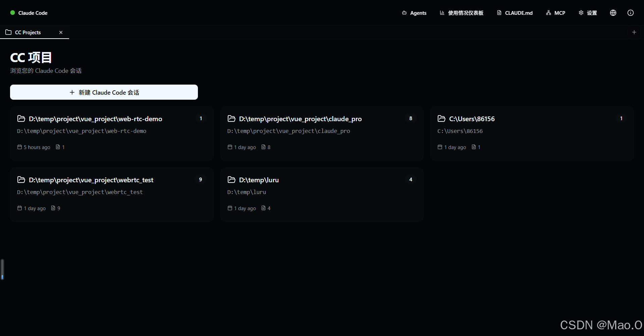
Task: Click session count badge 8 on claude_pro card
Action: click(411, 118)
